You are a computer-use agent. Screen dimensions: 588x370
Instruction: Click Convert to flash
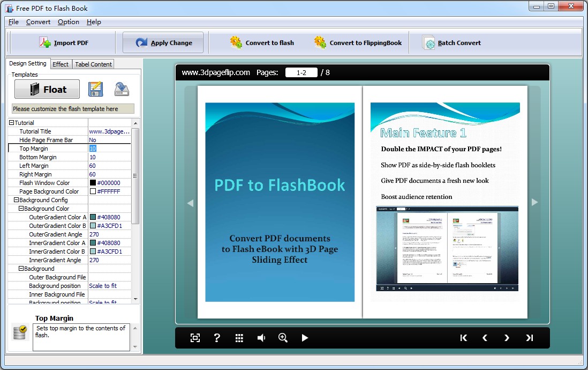pos(262,43)
